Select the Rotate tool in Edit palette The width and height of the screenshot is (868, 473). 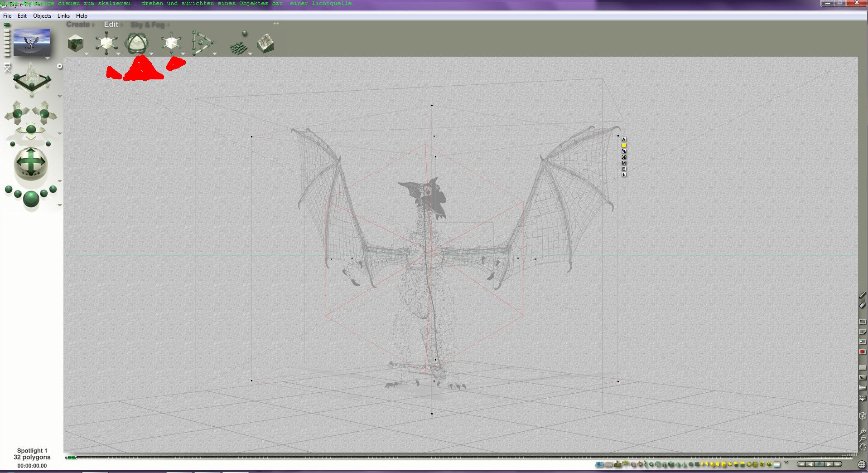coord(136,44)
